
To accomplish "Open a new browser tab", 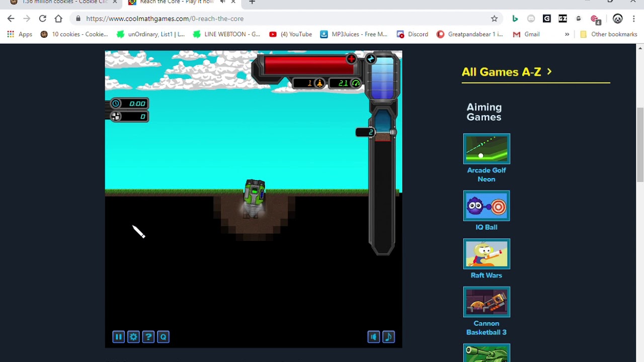I will click(x=252, y=2).
